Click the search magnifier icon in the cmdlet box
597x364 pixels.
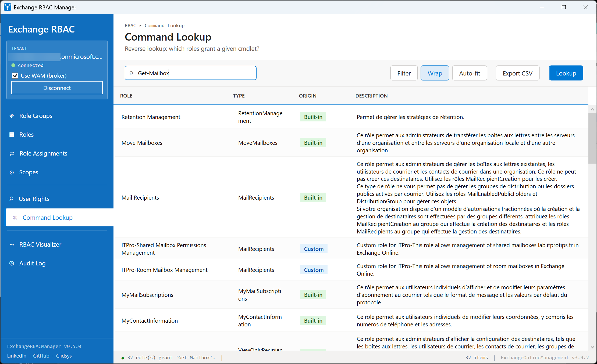tap(131, 73)
